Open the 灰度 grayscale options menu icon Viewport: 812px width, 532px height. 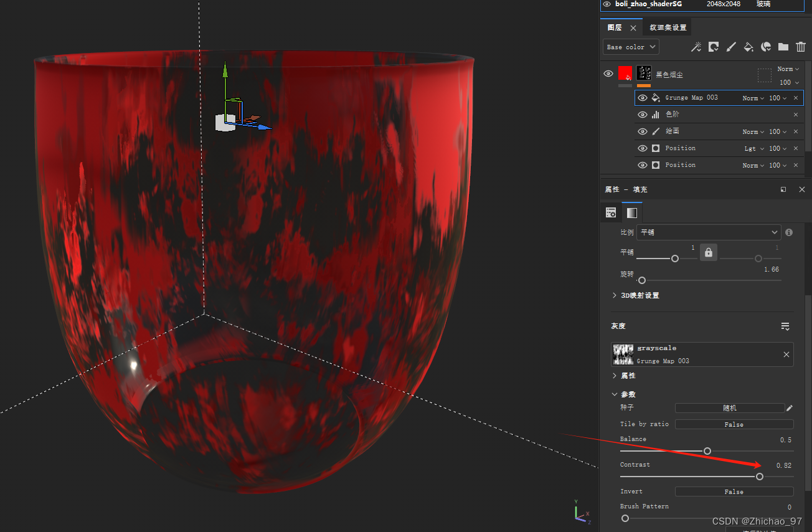785,326
